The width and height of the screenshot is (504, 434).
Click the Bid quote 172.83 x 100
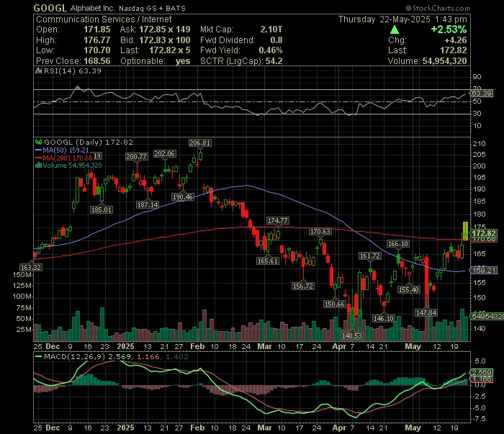pyautogui.click(x=165, y=40)
